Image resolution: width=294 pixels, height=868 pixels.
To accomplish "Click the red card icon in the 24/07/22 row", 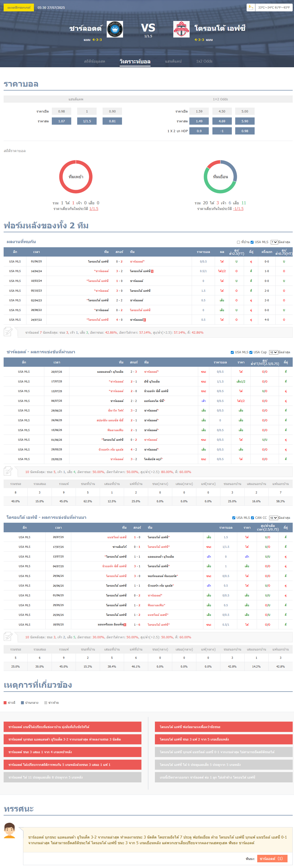I will click(145, 320).
